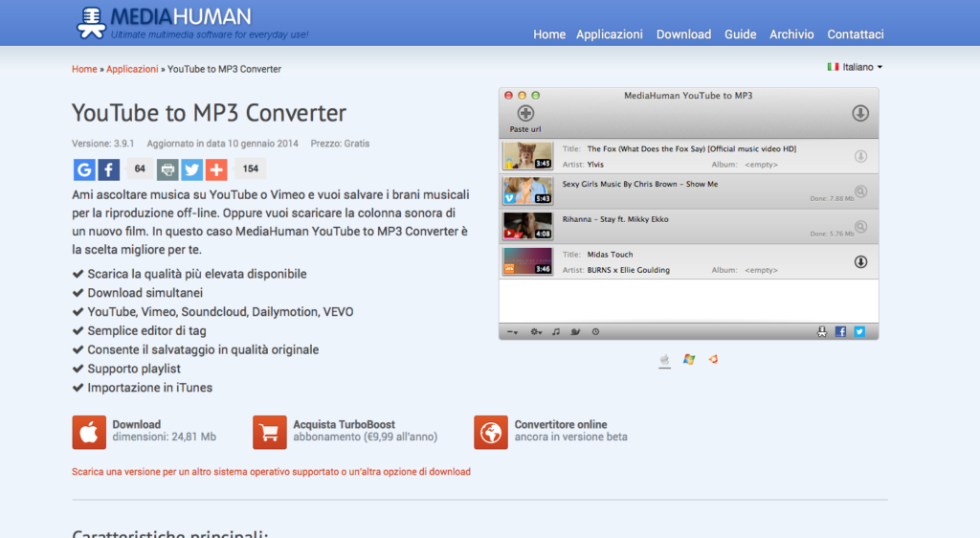Click the Paste url plus icon

click(525, 114)
